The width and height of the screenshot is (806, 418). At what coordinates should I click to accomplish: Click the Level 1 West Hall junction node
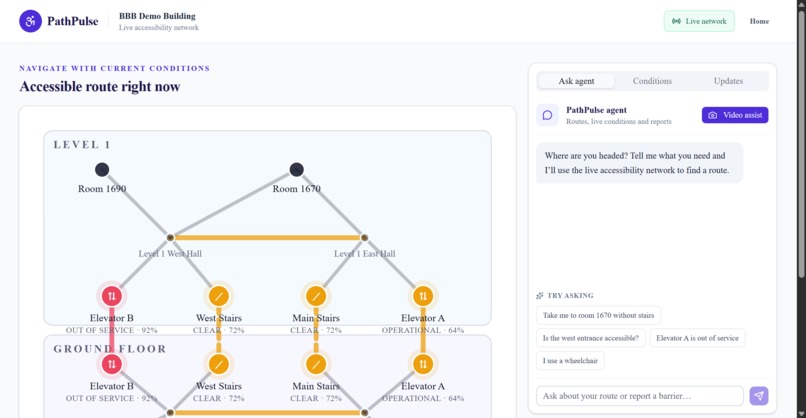(170, 238)
